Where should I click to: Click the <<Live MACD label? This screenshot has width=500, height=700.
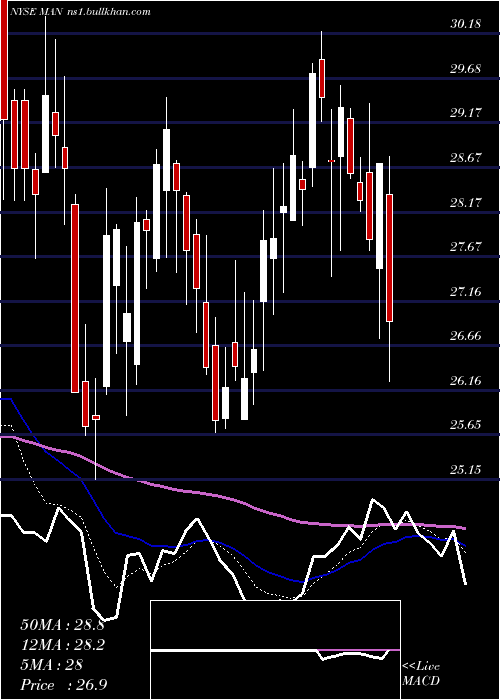(421, 674)
